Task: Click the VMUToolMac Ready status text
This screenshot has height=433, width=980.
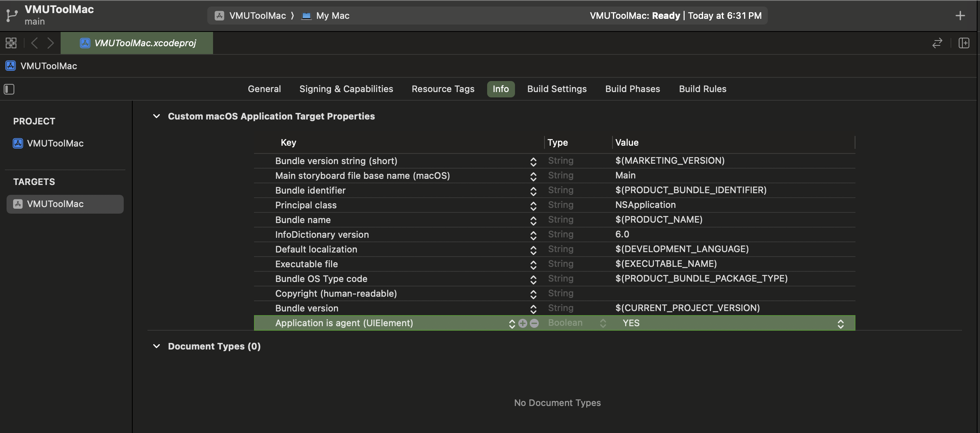Action: coord(676,16)
